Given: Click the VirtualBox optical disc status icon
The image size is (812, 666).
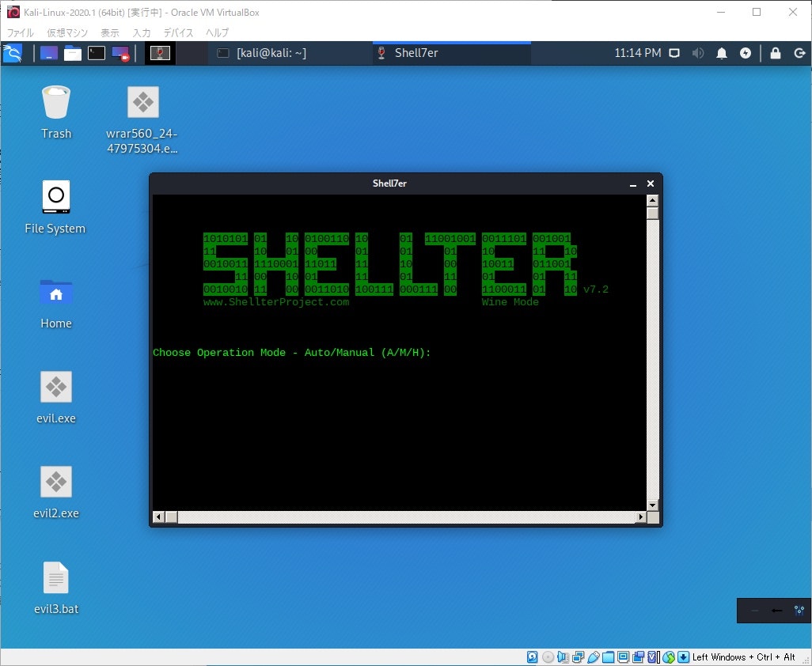Looking at the screenshot, I should (548, 657).
